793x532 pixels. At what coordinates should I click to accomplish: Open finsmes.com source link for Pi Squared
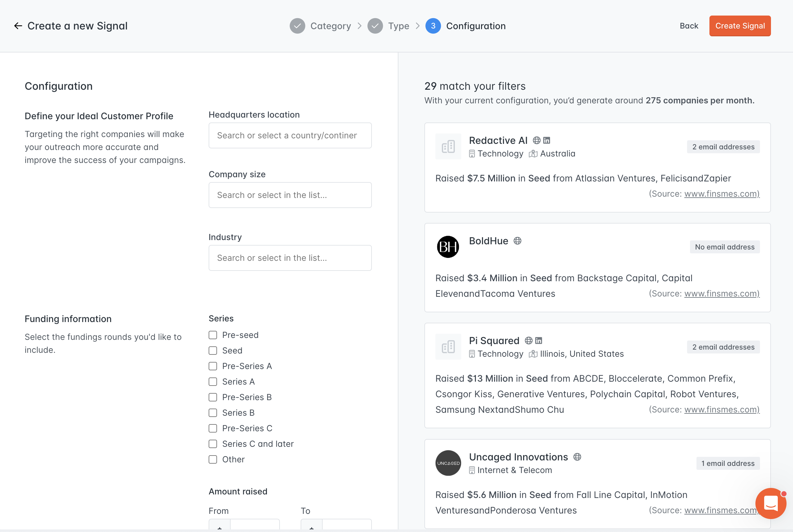(721, 410)
